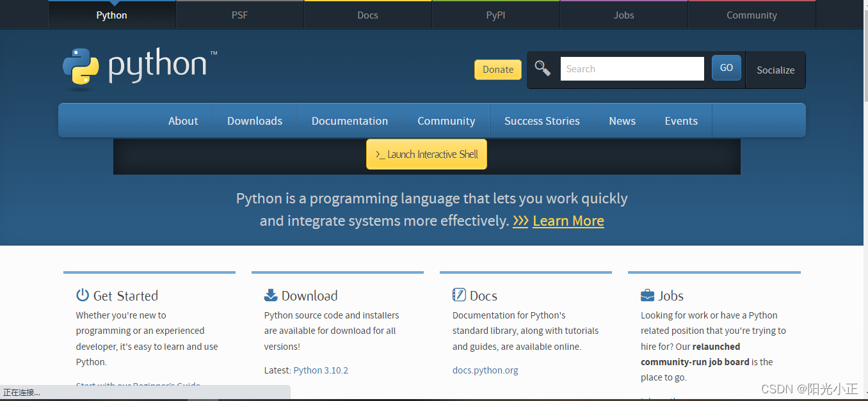The image size is (868, 401).
Task: Click inside the Search input field
Action: point(632,68)
